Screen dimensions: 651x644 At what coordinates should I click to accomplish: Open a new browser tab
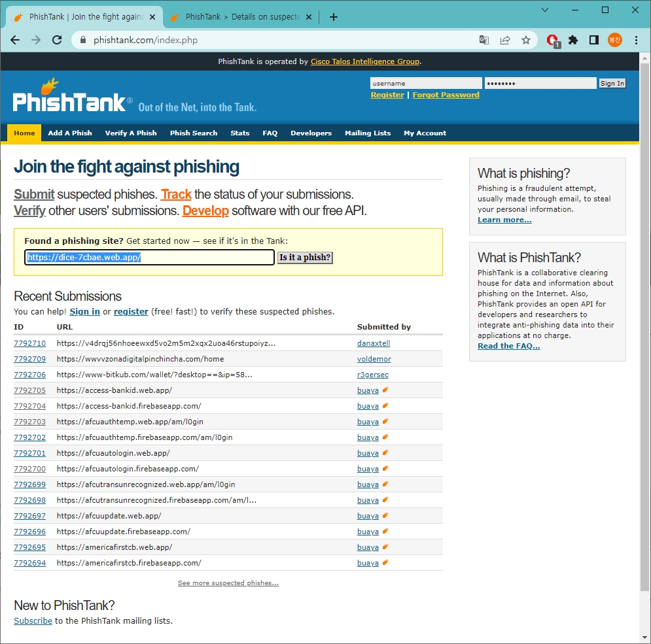tap(334, 17)
